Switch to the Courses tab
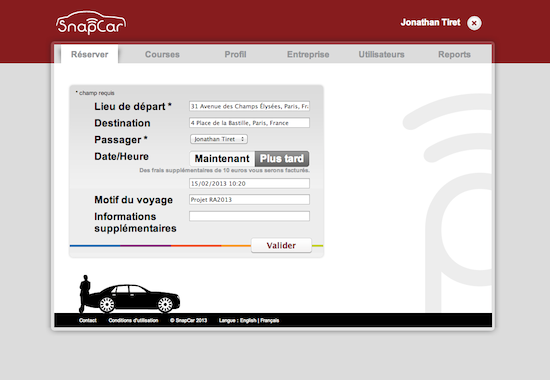 (162, 54)
